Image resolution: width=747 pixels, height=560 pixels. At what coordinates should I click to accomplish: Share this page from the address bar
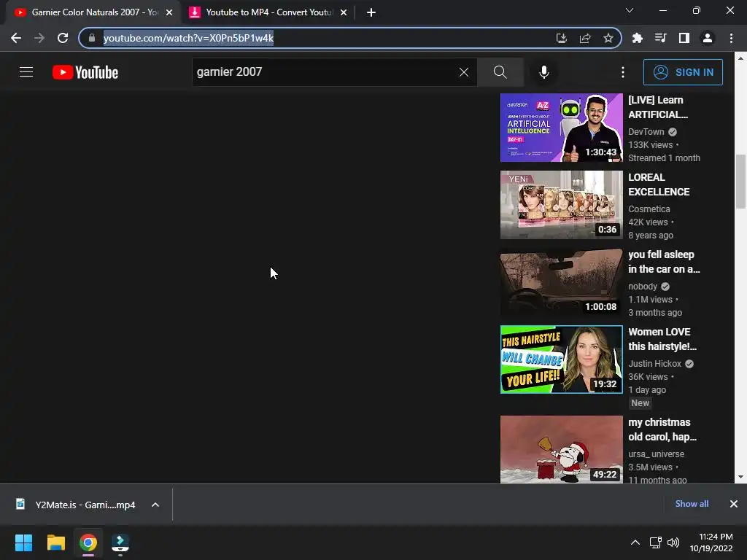tap(585, 38)
